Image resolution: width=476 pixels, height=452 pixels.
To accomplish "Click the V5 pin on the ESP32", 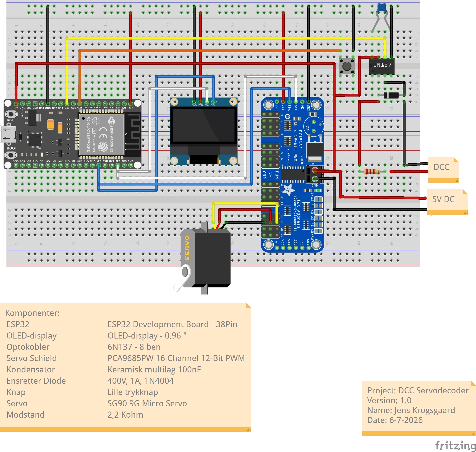I will (x=16, y=104).
